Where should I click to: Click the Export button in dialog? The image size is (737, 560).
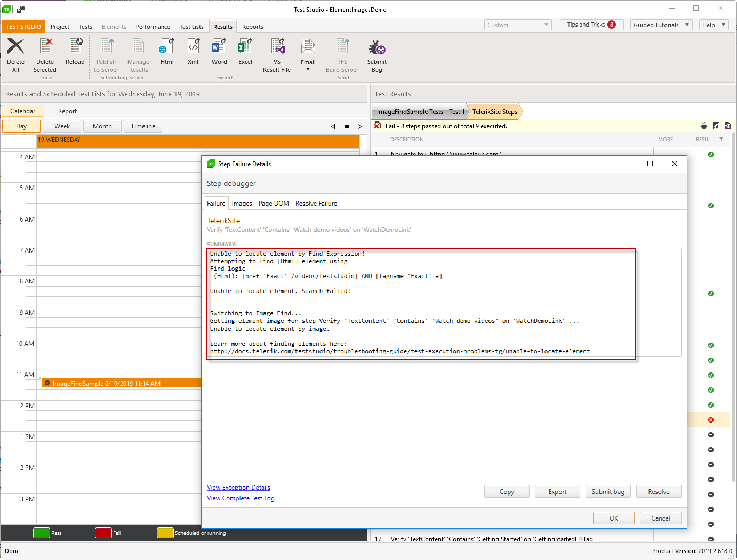click(557, 492)
